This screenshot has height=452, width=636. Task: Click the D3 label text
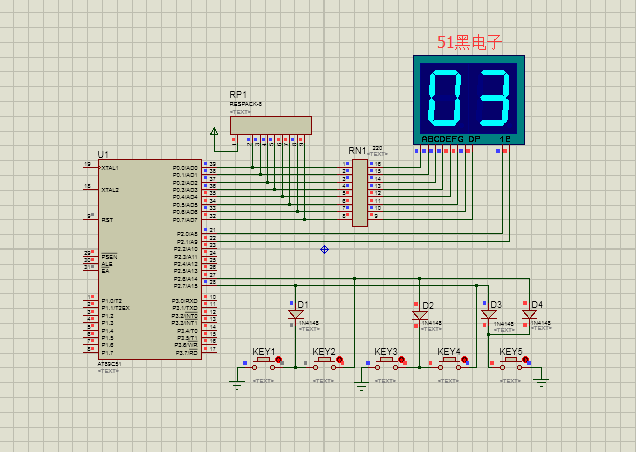[496, 305]
